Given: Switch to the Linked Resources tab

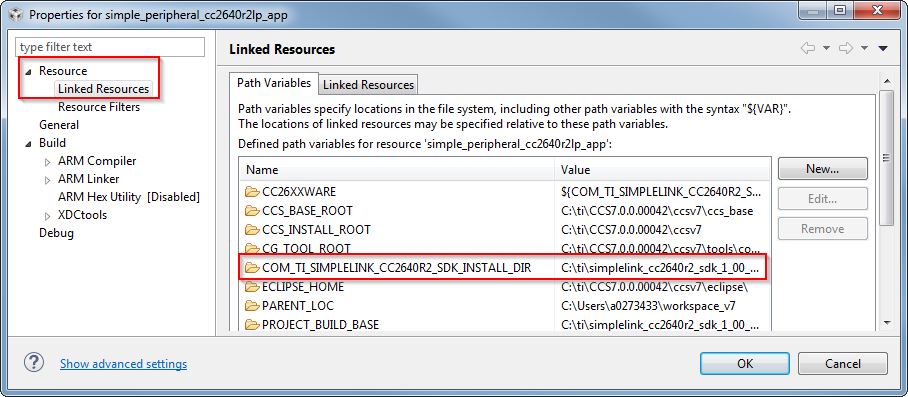Looking at the screenshot, I should (x=368, y=84).
